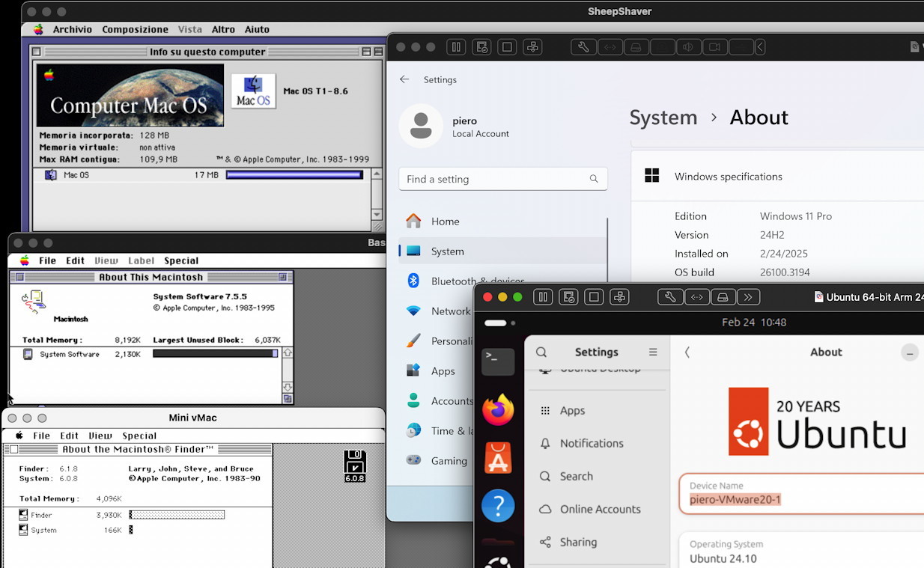Select System in the Windows Settings sidebar
This screenshot has height=568, width=924.
[x=502, y=251]
